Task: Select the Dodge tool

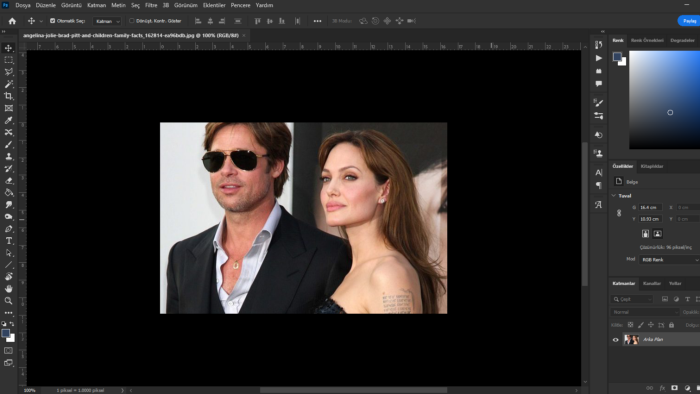Action: 8,216
